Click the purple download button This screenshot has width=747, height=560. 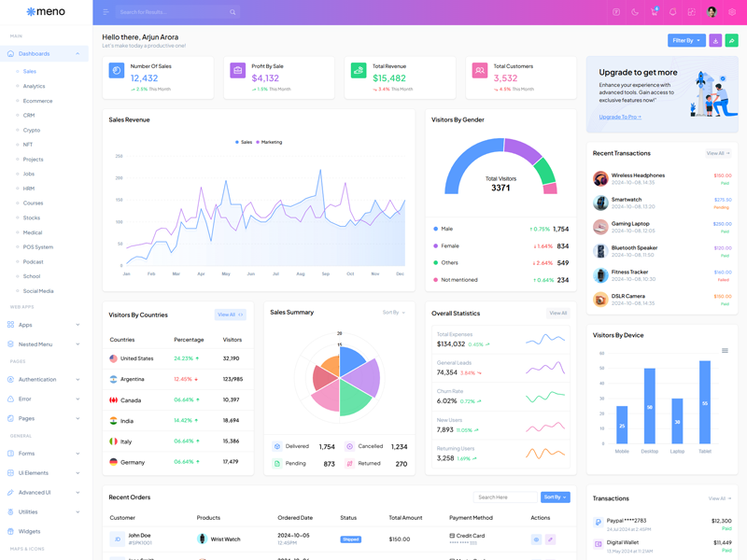(x=715, y=40)
